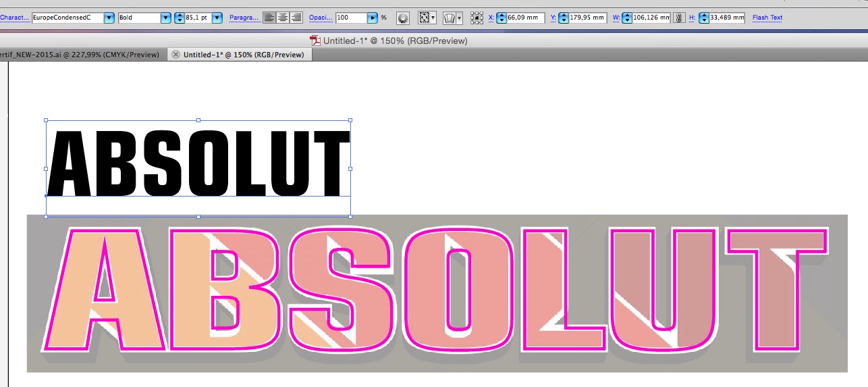Image resolution: width=868 pixels, height=387 pixels.
Task: Click the font style field showing Bold
Action: (x=139, y=18)
